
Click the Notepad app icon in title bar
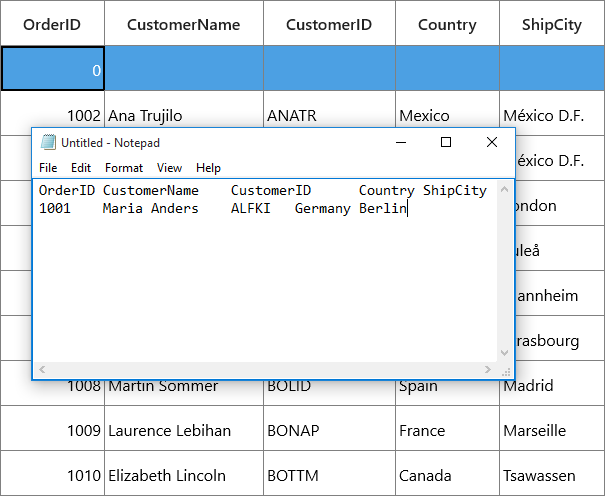click(48, 142)
